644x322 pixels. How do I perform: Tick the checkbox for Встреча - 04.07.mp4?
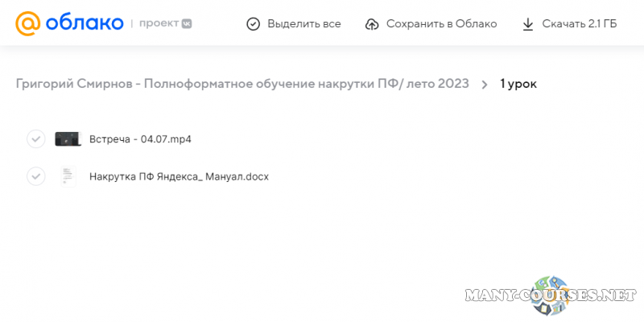pos(35,139)
